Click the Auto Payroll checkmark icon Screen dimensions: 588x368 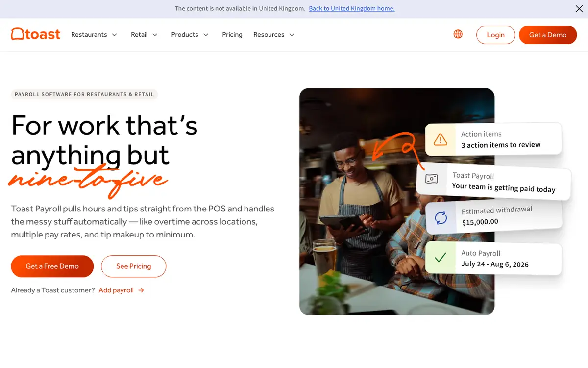(x=440, y=257)
